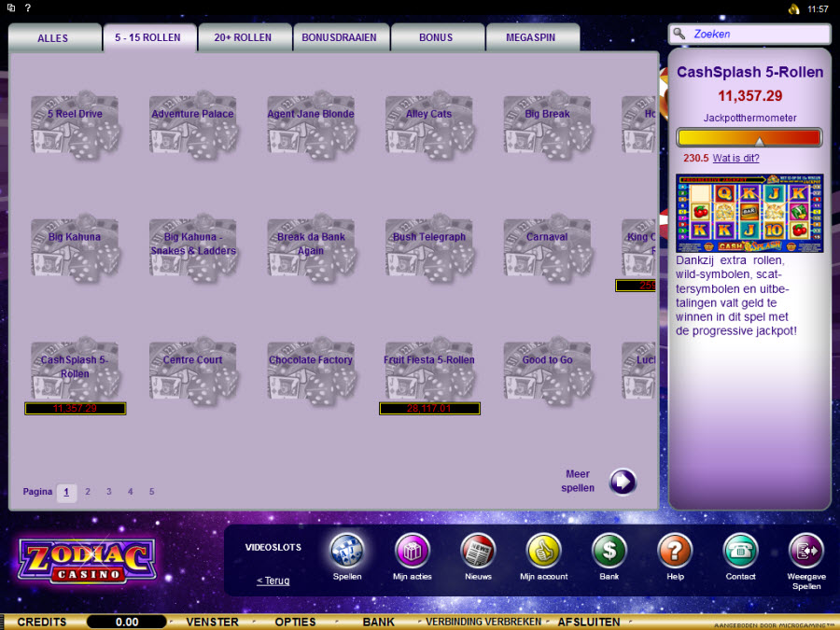Screen dimensions: 840x630
Task: Click the magnifying glass search icon
Action: click(679, 34)
